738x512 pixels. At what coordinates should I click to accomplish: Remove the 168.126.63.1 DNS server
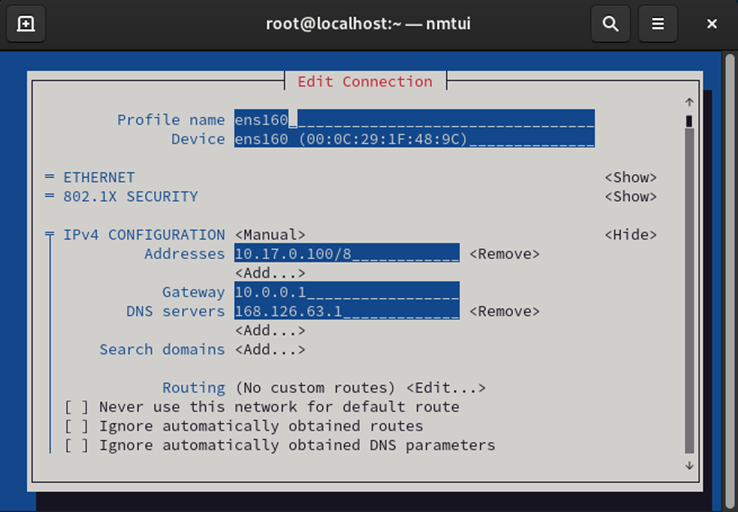coord(505,312)
